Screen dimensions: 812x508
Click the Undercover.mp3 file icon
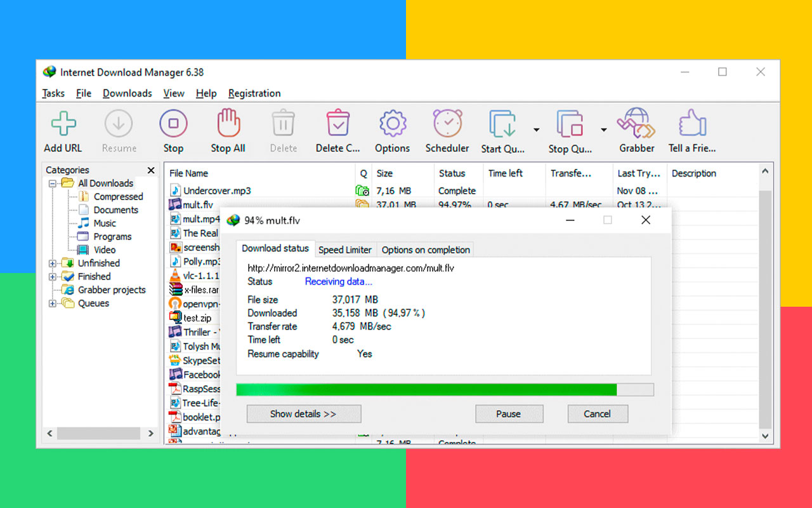pos(175,190)
